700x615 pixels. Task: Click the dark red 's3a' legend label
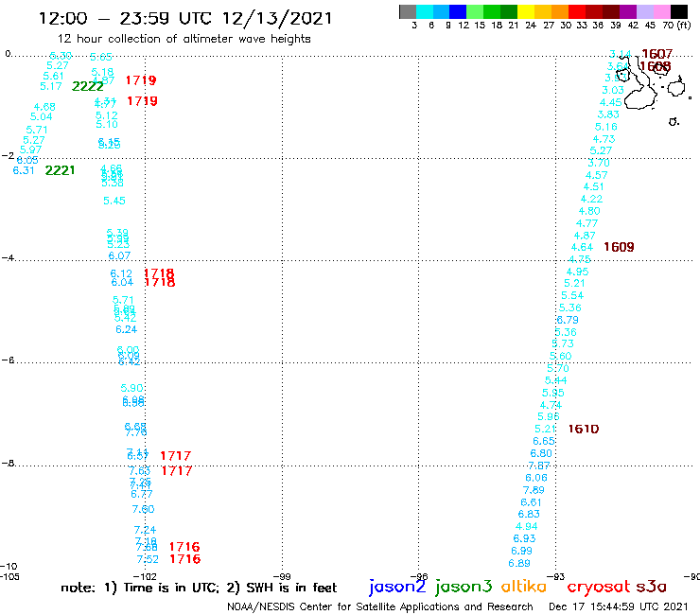(651, 587)
